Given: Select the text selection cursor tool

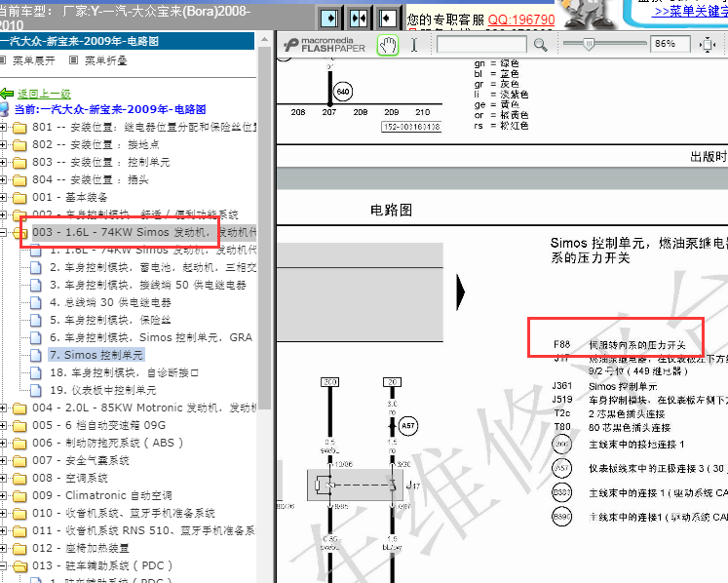Looking at the screenshot, I should click(x=414, y=45).
